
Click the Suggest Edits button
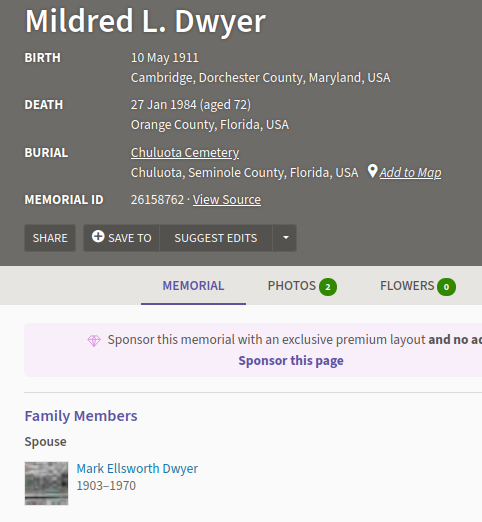(216, 238)
